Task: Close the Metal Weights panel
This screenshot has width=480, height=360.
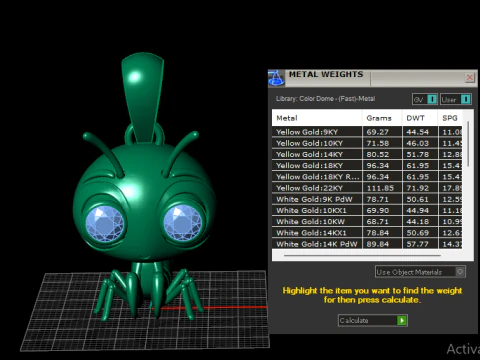Action: click(470, 78)
